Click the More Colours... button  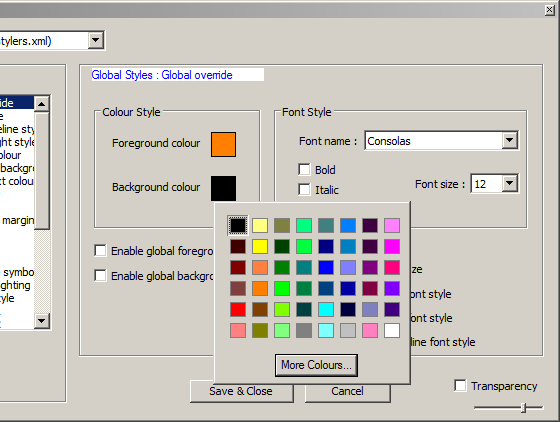316,365
